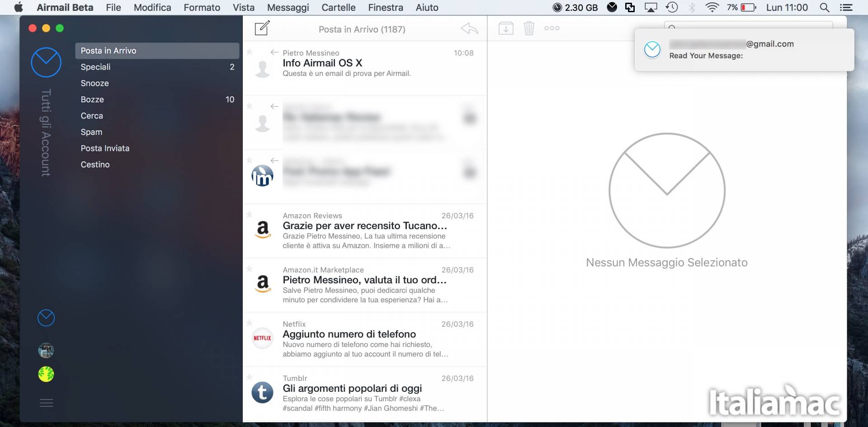The height and width of the screenshot is (427, 868).
Task: Open 'Gli argomenti popolari di oggi' email
Action: [365, 394]
